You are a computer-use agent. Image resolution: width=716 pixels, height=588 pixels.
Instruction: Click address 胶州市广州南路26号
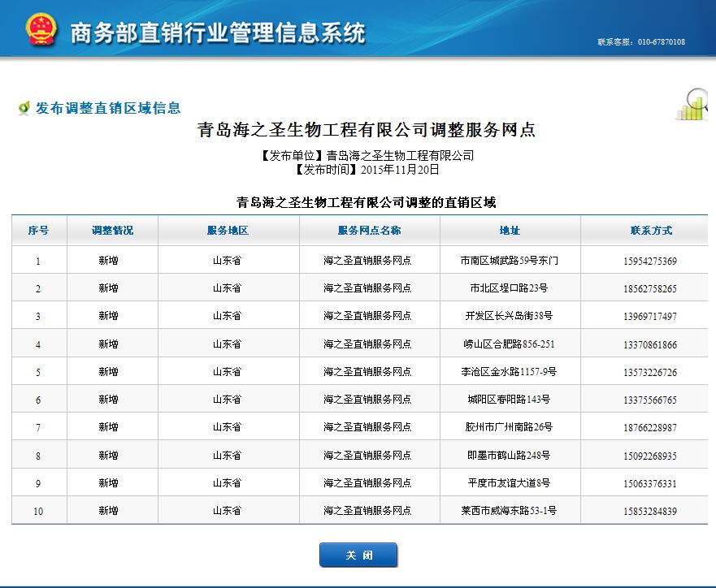(510, 427)
